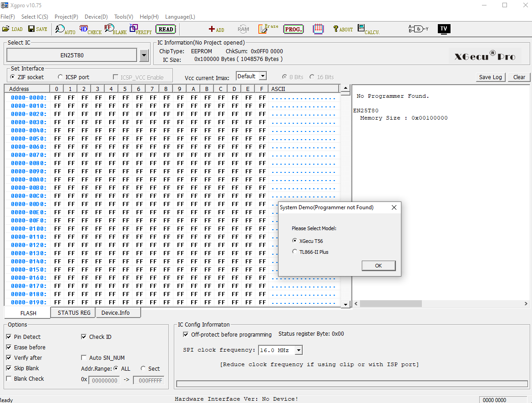
Task: Click the Erase chip icon
Action: pyautogui.click(x=268, y=29)
